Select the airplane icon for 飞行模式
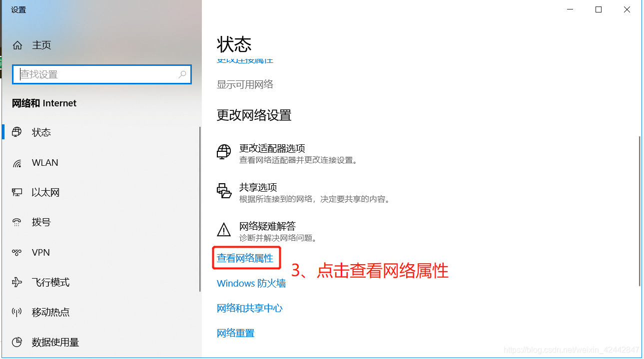Image resolution: width=644 pixels, height=359 pixels. pyautogui.click(x=17, y=282)
